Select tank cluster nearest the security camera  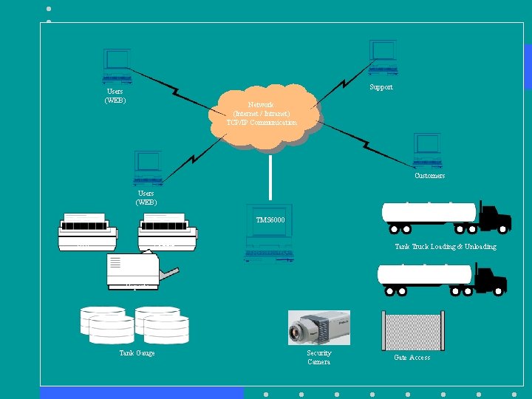(x=162, y=325)
